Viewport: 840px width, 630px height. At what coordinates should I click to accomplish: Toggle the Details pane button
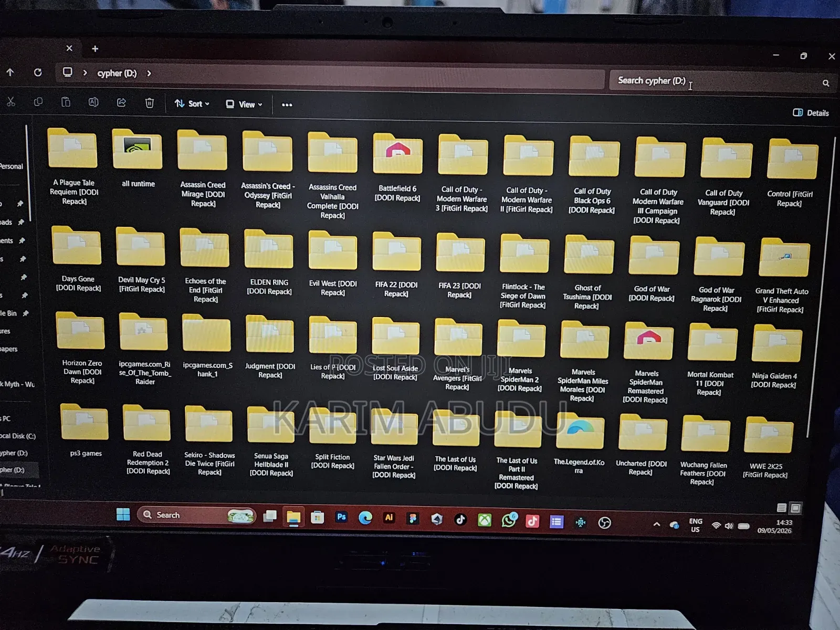(811, 113)
